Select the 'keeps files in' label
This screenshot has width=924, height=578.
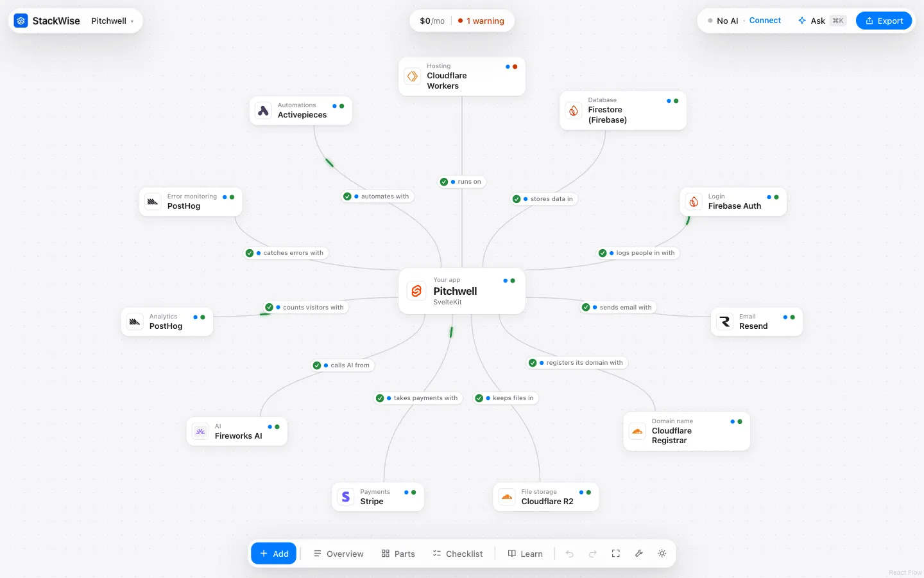coord(506,398)
